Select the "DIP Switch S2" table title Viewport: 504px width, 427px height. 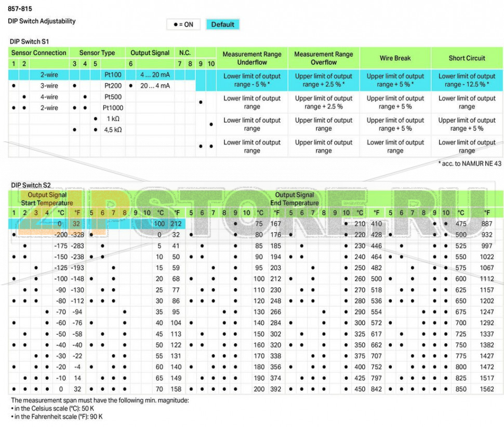pyautogui.click(x=31, y=185)
